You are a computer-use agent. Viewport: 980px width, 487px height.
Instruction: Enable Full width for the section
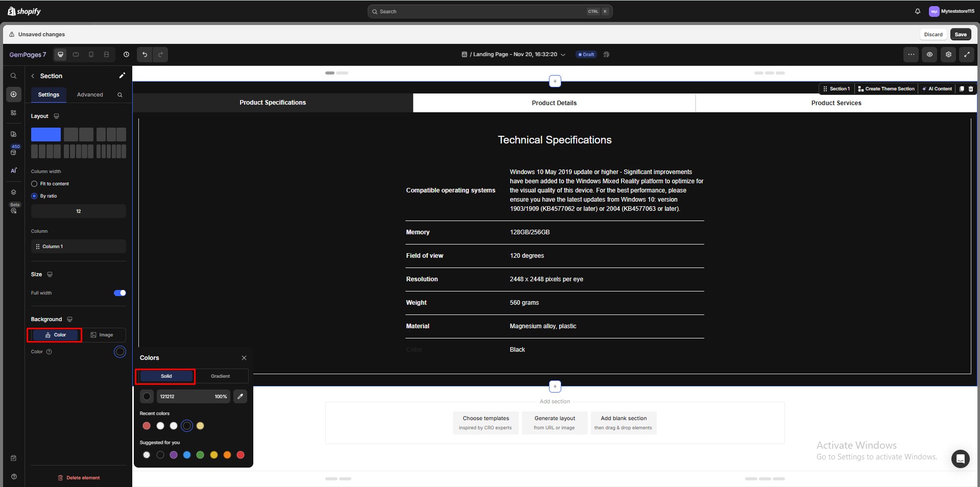point(119,293)
